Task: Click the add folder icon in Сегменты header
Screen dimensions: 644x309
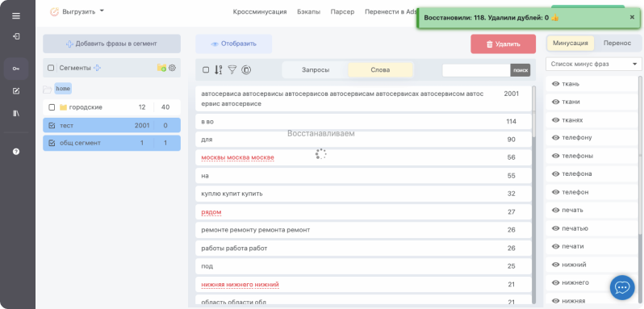Action: (161, 68)
